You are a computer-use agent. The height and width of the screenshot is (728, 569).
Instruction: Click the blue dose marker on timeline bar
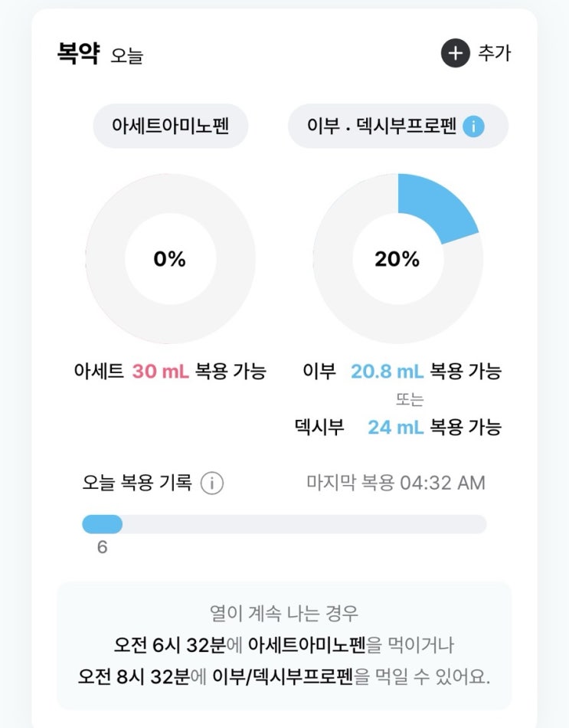click(x=102, y=525)
